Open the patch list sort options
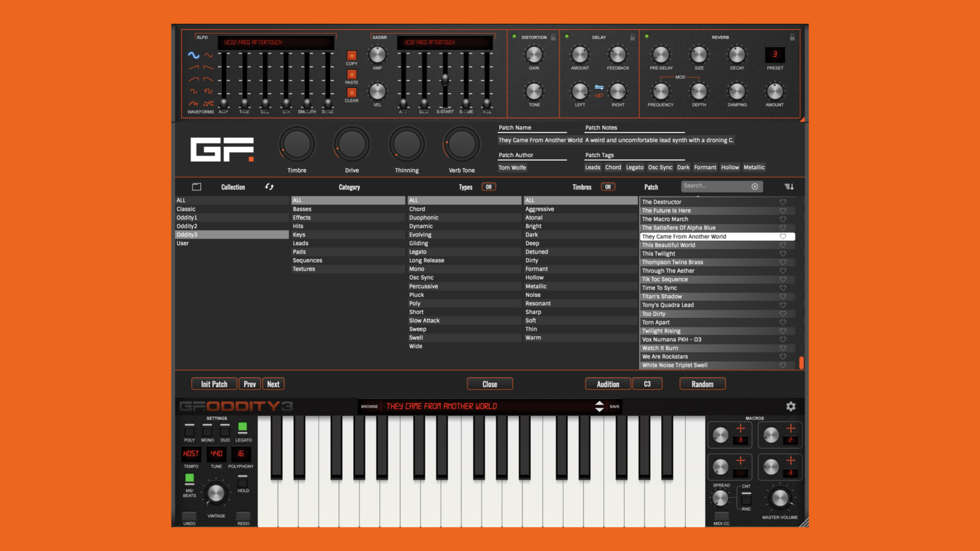 point(789,186)
